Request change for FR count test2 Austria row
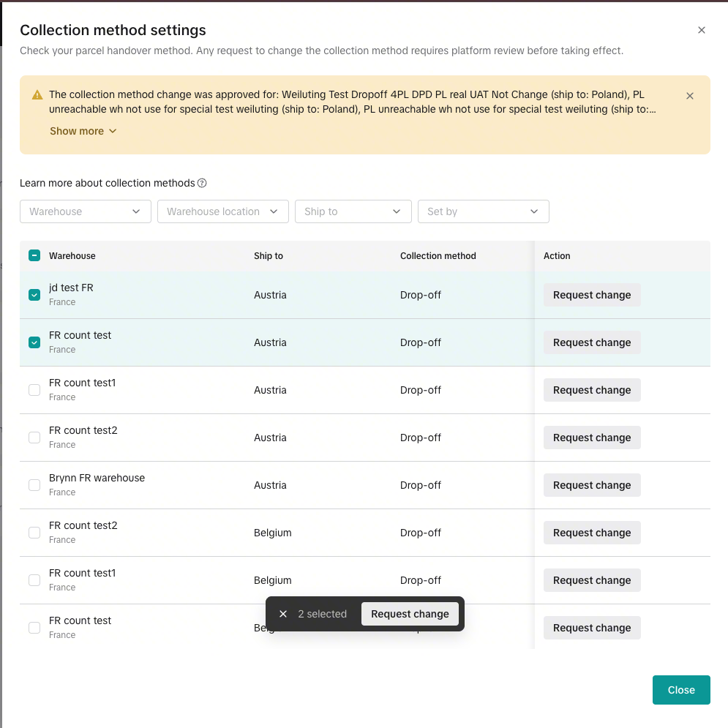 [x=592, y=438]
